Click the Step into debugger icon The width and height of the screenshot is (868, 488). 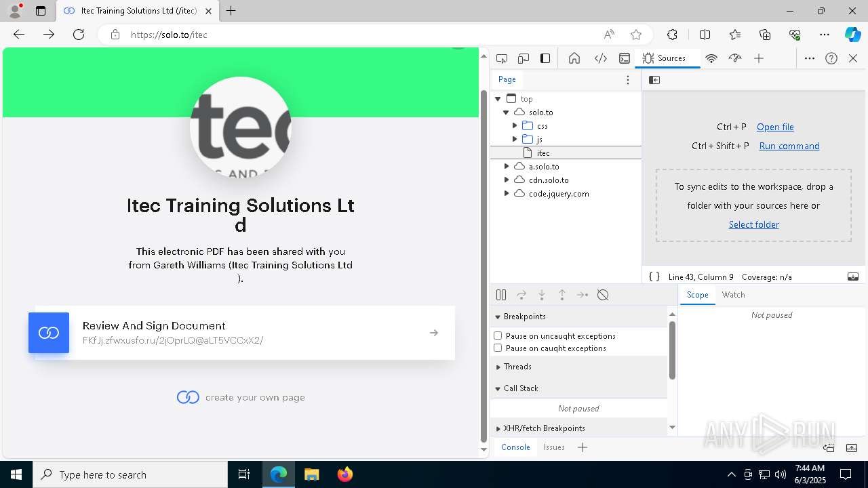(x=542, y=295)
